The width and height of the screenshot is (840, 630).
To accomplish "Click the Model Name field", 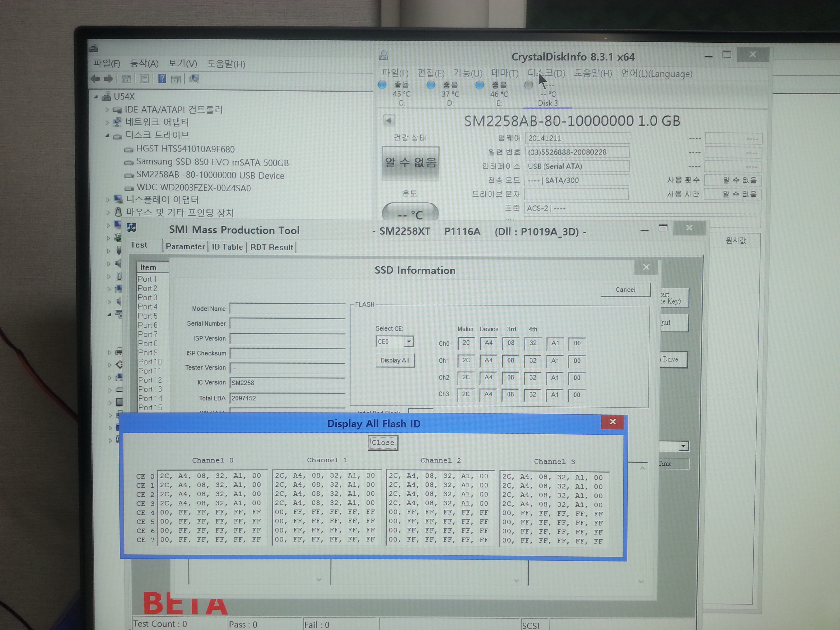I will (x=287, y=309).
